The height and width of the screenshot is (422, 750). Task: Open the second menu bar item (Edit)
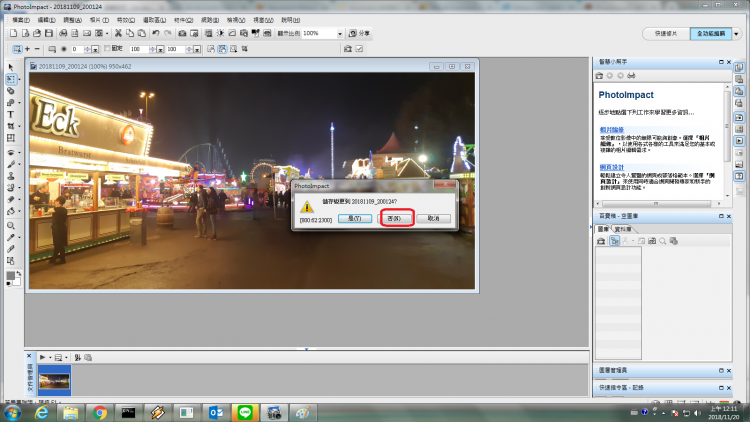coord(46,20)
